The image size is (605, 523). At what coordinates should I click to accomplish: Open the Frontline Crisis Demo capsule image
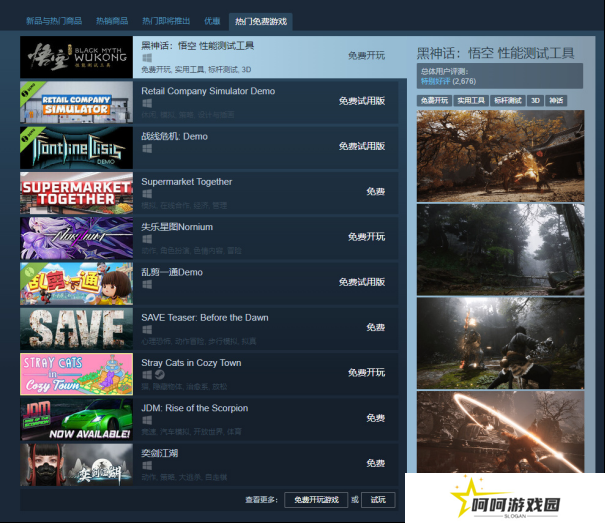tap(76, 147)
